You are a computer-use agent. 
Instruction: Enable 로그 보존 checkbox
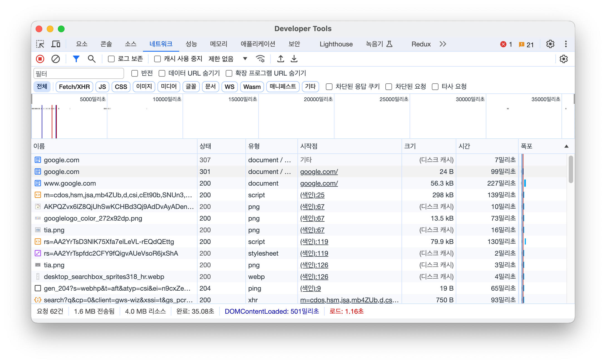point(111,59)
